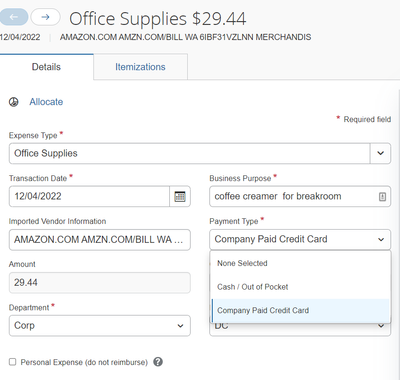Click the AMAZON.COM merchant description text
The height and width of the screenshot is (380, 400).
pos(185,37)
